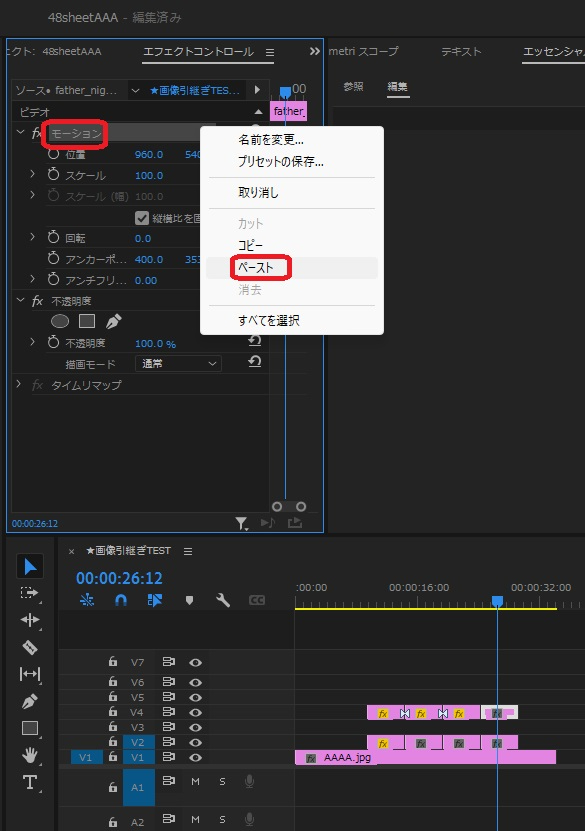Select the Razor tool in the toolbar
This screenshot has height=831, width=585.
(x=30, y=647)
